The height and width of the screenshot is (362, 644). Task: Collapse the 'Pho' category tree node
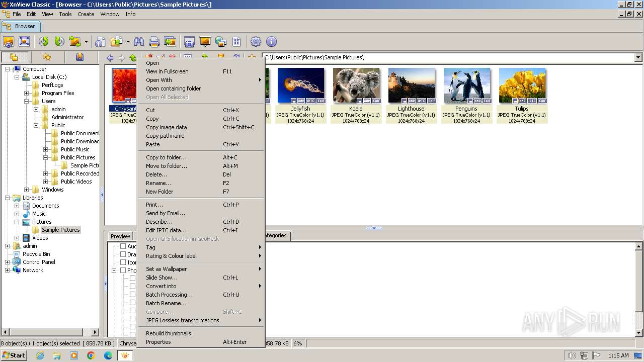click(x=114, y=270)
